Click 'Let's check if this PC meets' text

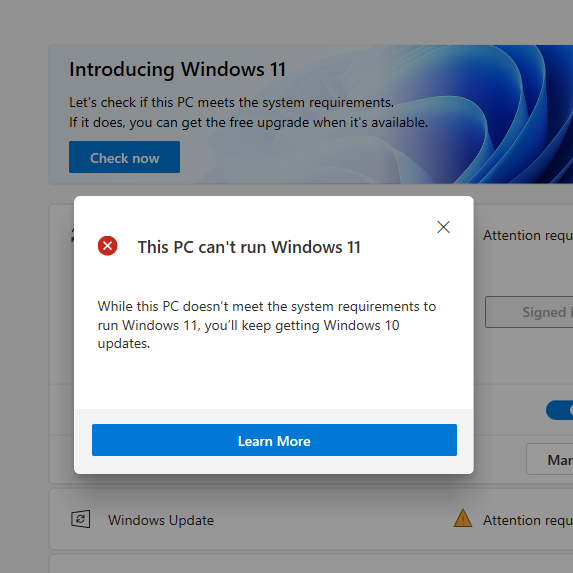(231, 103)
